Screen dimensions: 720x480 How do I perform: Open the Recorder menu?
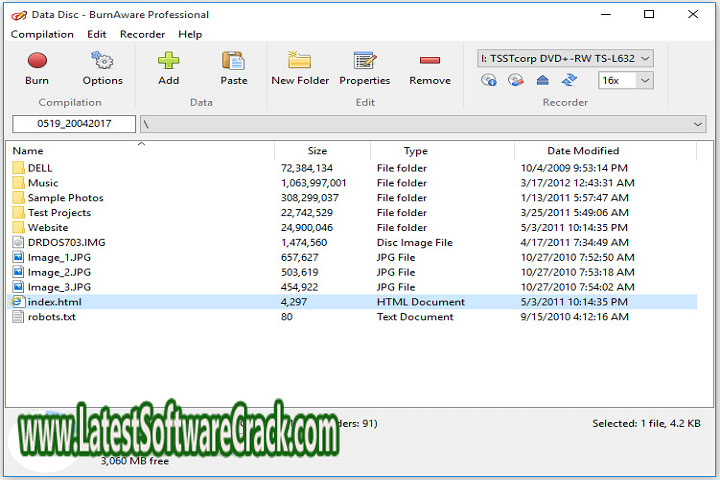tap(142, 34)
